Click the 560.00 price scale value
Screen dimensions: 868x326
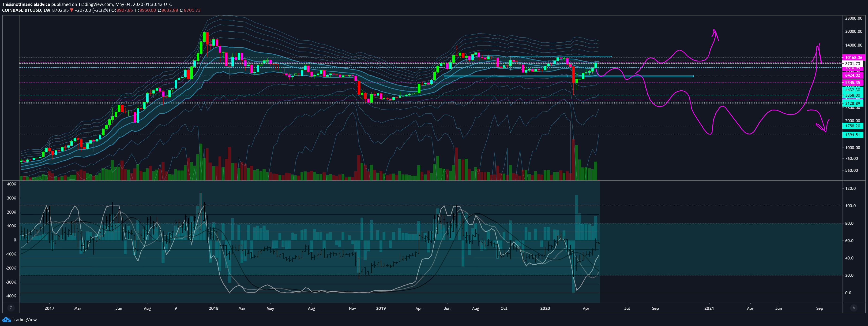852,170
